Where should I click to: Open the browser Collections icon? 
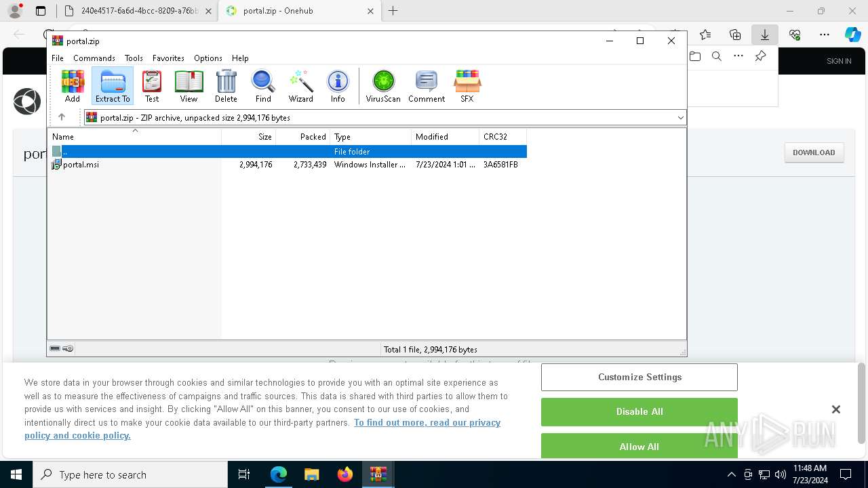point(735,35)
